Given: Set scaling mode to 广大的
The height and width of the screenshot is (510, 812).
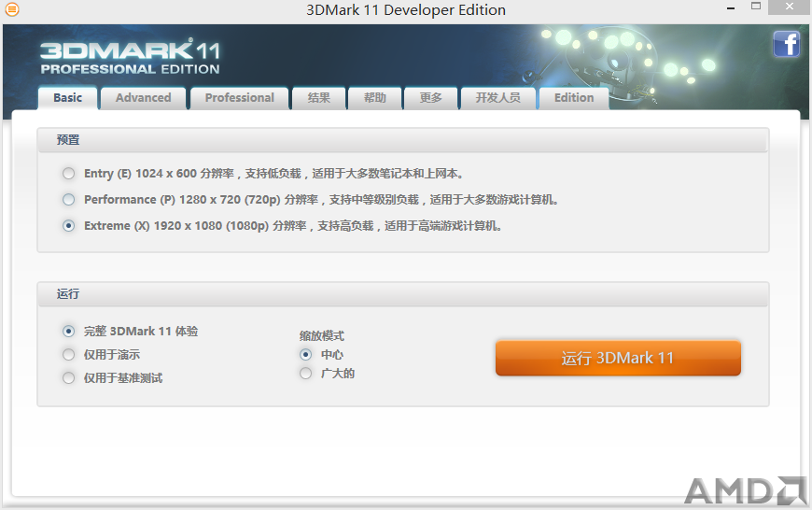Looking at the screenshot, I should (x=305, y=374).
